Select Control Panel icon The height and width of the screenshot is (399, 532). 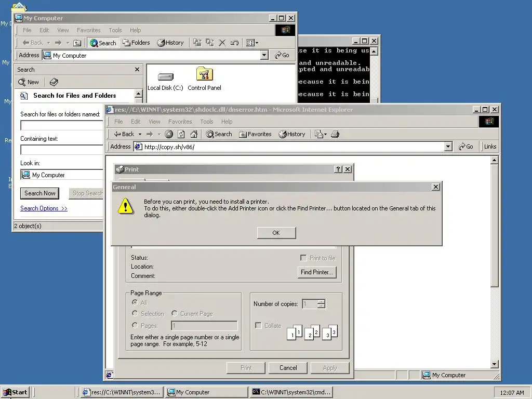click(204, 79)
